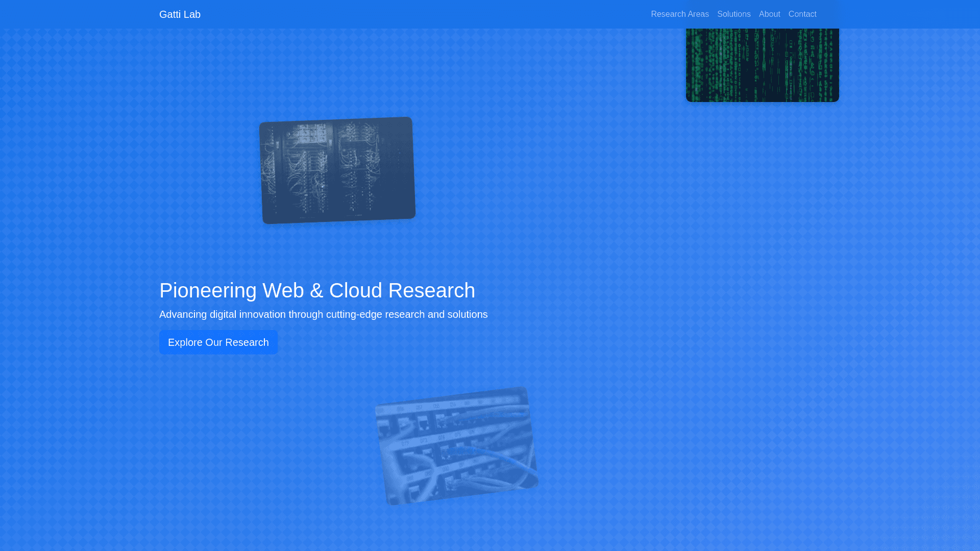Select Contact in the top navbar
980x551 pixels.
802,14
